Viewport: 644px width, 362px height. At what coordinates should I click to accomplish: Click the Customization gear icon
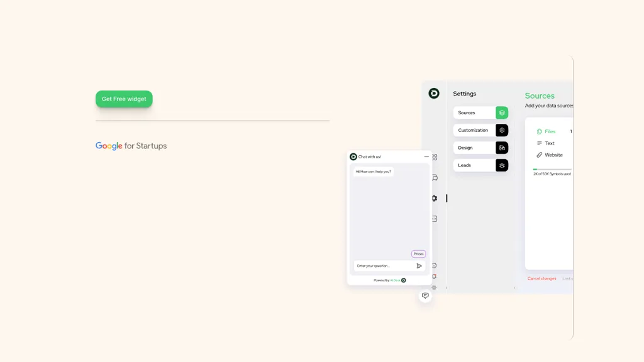click(x=502, y=130)
